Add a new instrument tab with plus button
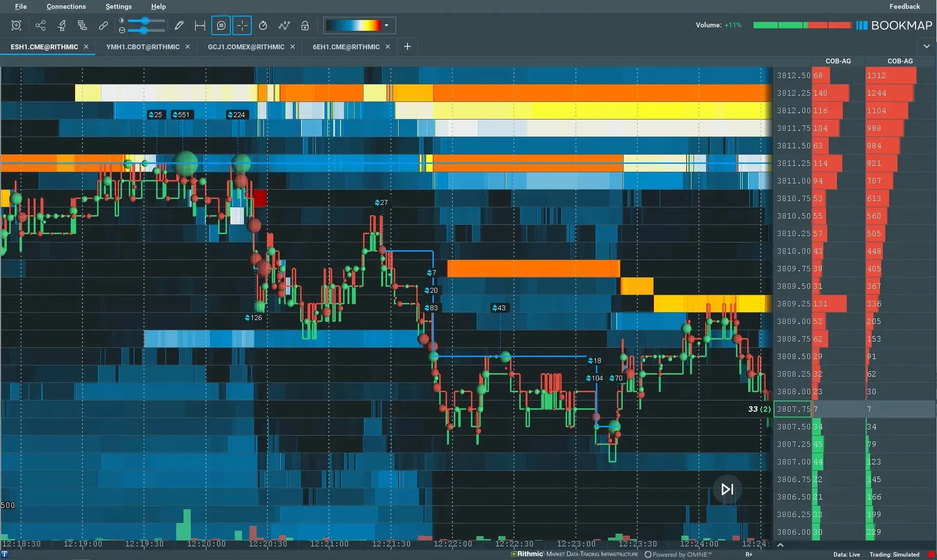Screen dimensions: 937x560 coord(407,46)
